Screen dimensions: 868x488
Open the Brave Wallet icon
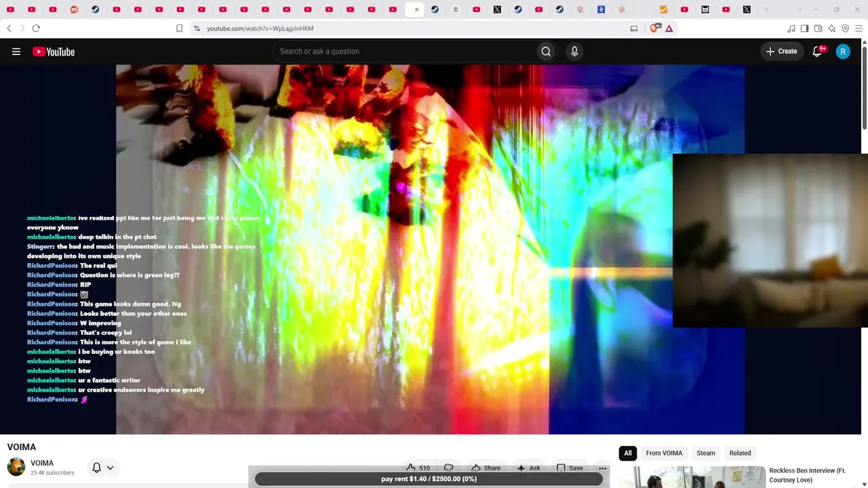point(818,28)
